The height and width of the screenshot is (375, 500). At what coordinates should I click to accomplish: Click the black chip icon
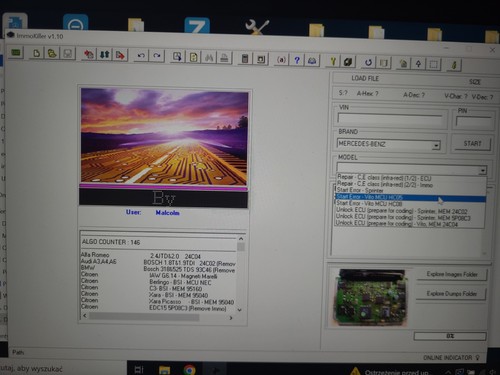point(348,62)
